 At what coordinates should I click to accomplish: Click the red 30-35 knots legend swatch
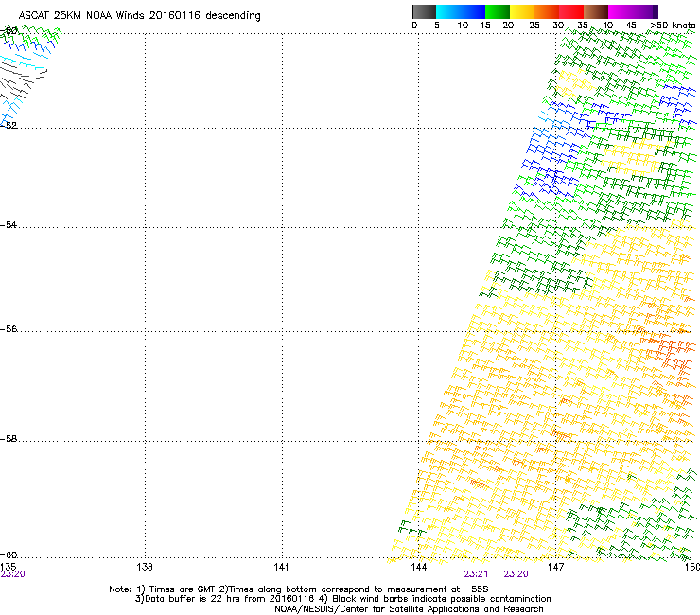(x=571, y=11)
